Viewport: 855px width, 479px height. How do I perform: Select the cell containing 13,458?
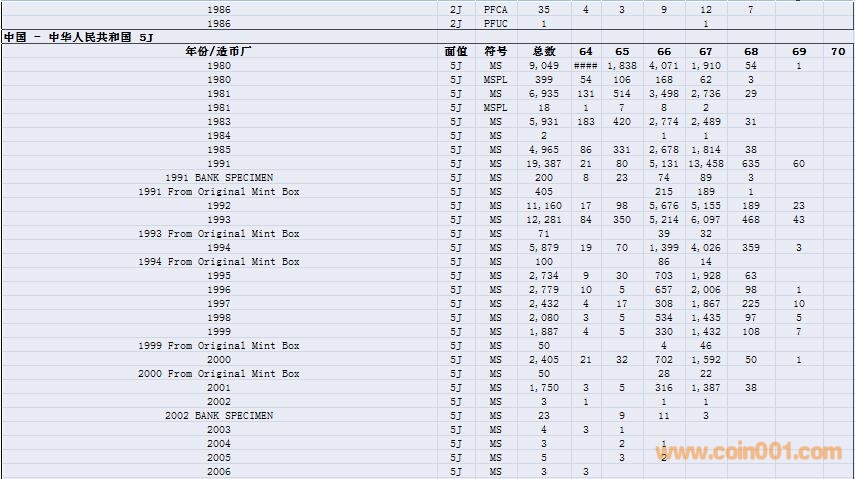[706, 163]
